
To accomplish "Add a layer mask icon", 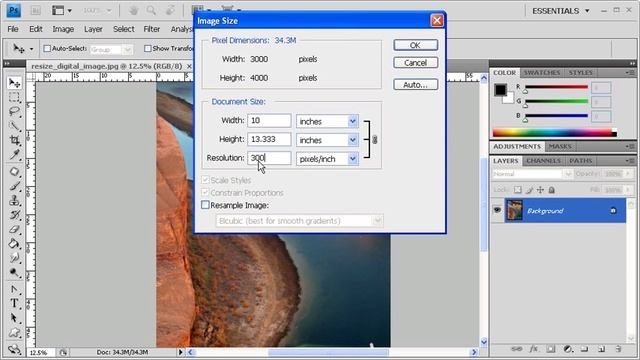I will pyautogui.click(x=551, y=349).
